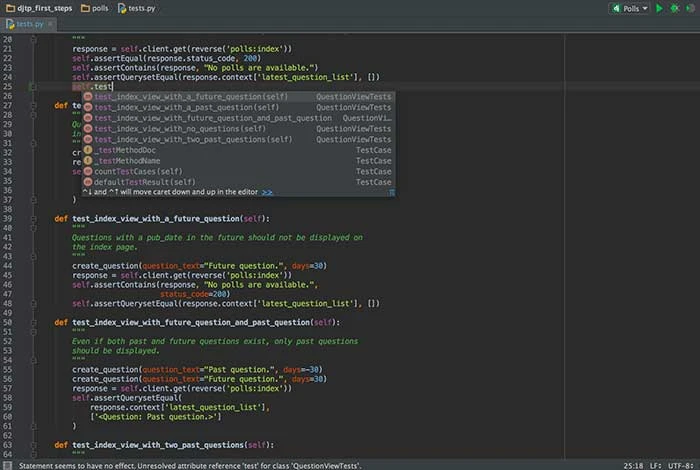Select test_index_view_with_no_questions from completion list
Screen dimensions: 700x470
click(238, 129)
